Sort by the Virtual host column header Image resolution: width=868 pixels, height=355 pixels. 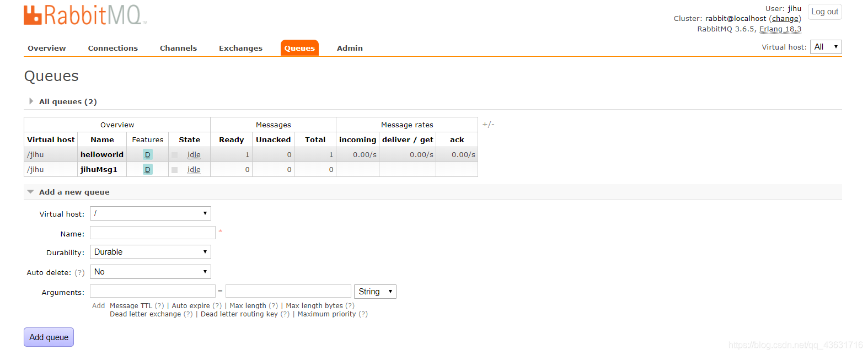pos(51,140)
